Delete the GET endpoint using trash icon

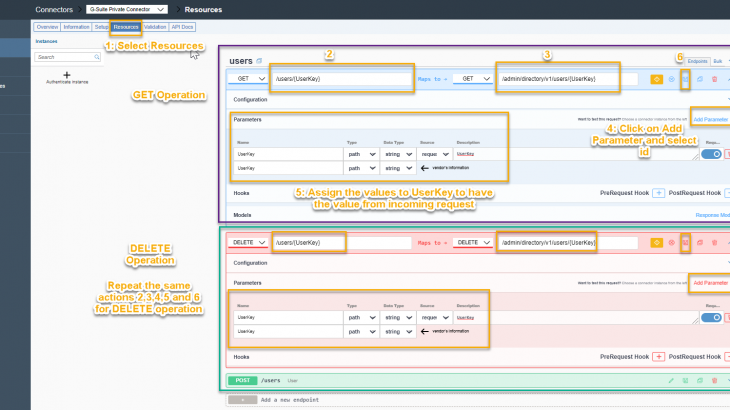[x=714, y=78]
